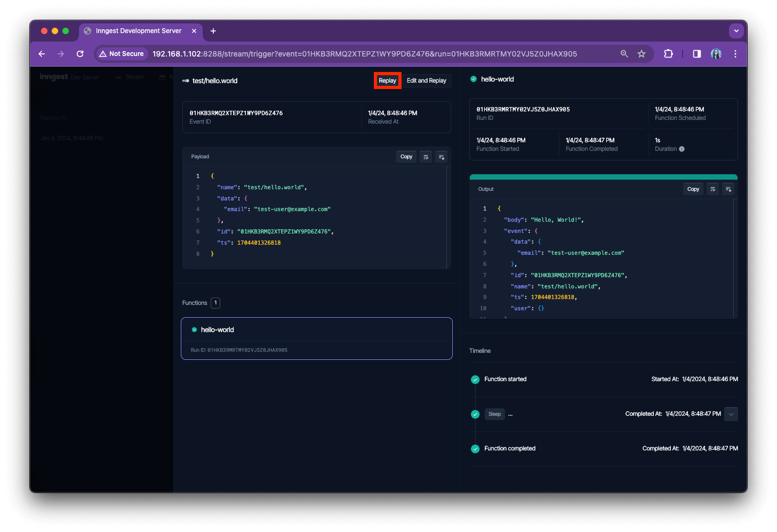Click the expand-lines icon in the Payload panel

click(x=441, y=156)
